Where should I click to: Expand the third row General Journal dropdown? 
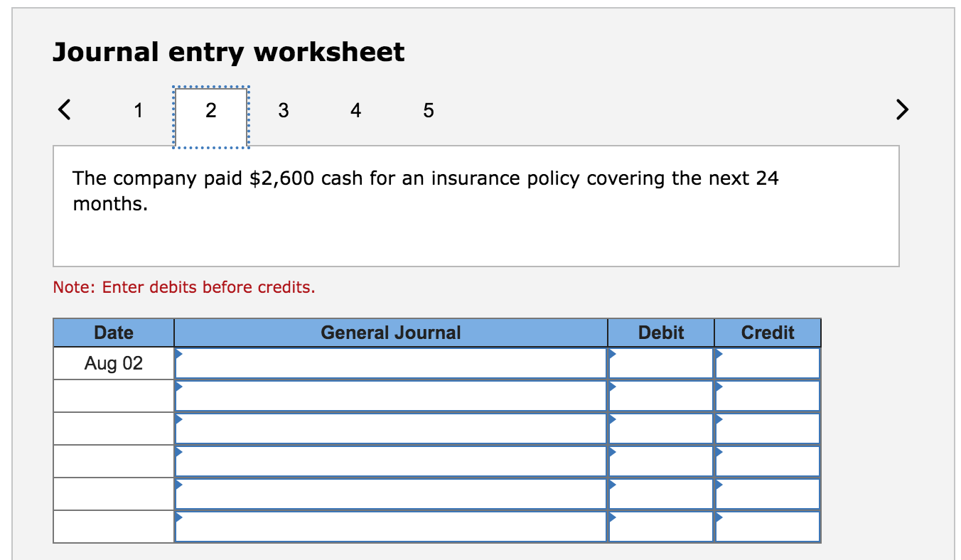pos(391,429)
